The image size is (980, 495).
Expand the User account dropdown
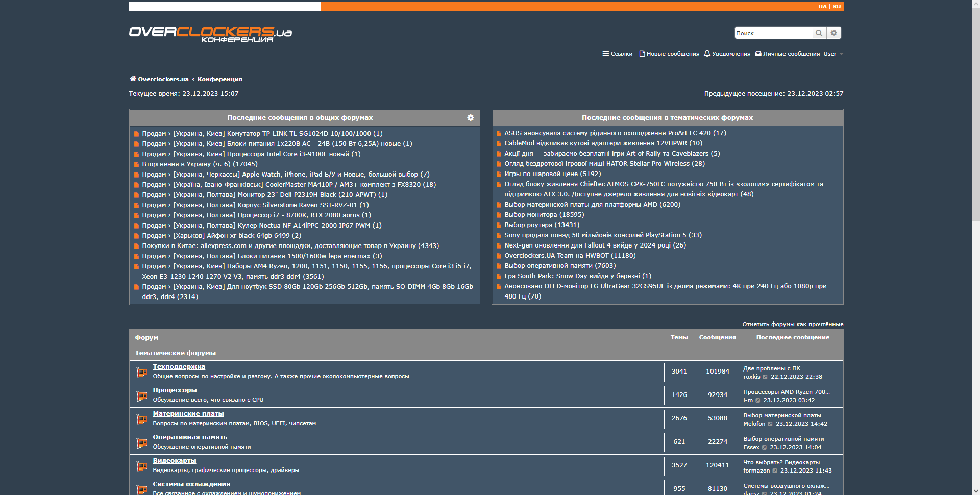(833, 54)
